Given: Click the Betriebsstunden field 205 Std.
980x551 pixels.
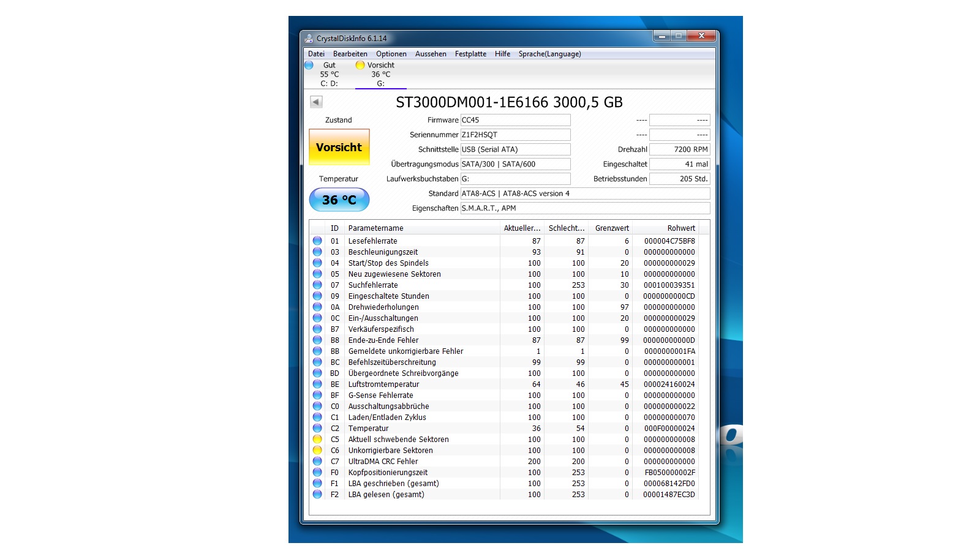Looking at the screenshot, I should pyautogui.click(x=680, y=179).
